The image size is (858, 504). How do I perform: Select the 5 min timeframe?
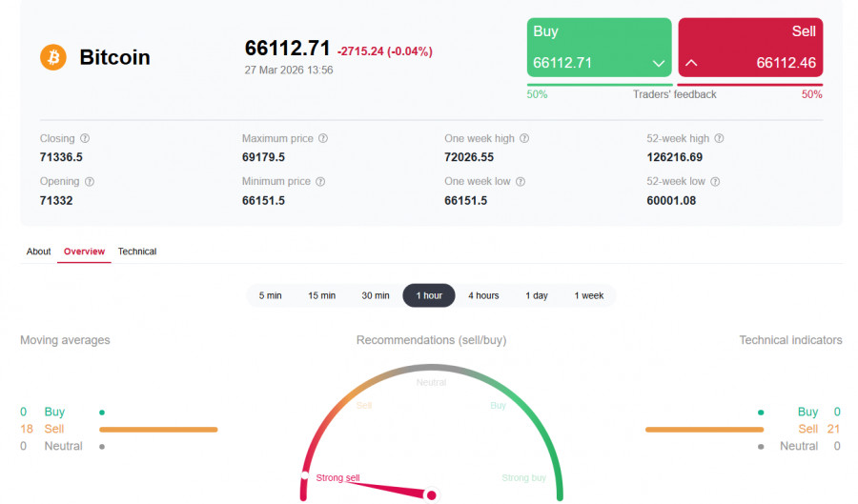(270, 295)
